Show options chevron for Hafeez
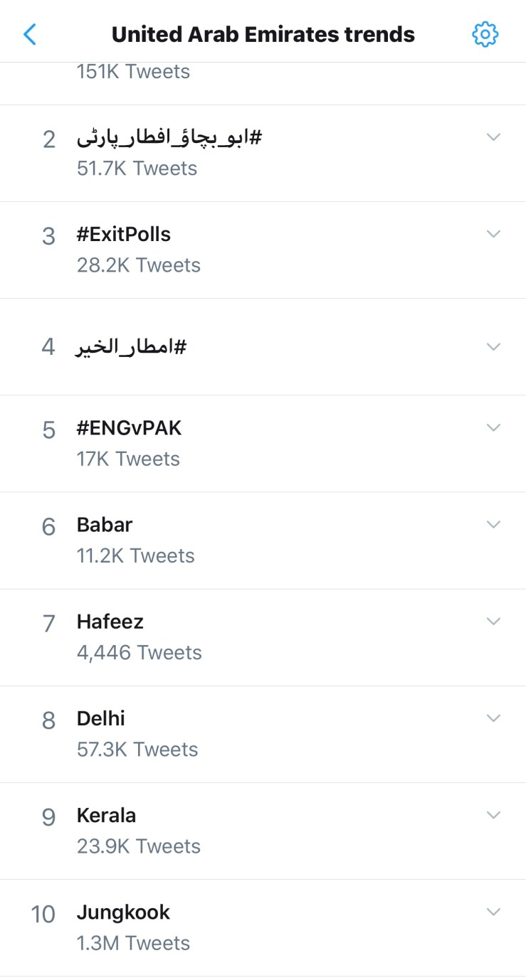Viewport: 526px width, 980px height. [493, 621]
